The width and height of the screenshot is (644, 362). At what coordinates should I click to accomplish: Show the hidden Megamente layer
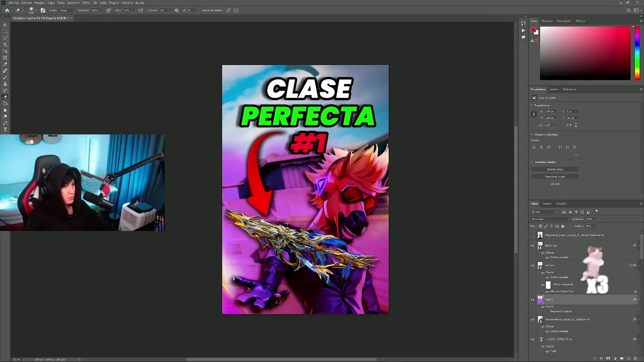[533, 235]
